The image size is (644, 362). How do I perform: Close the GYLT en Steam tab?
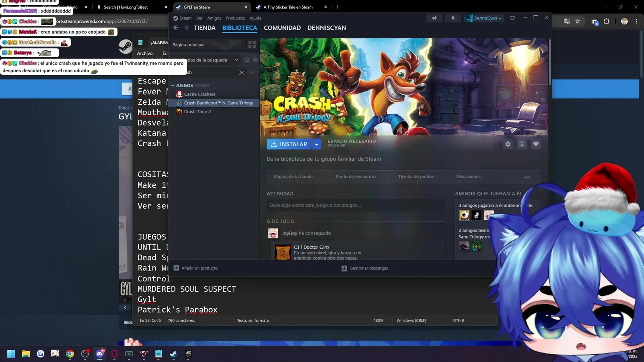coord(246,7)
